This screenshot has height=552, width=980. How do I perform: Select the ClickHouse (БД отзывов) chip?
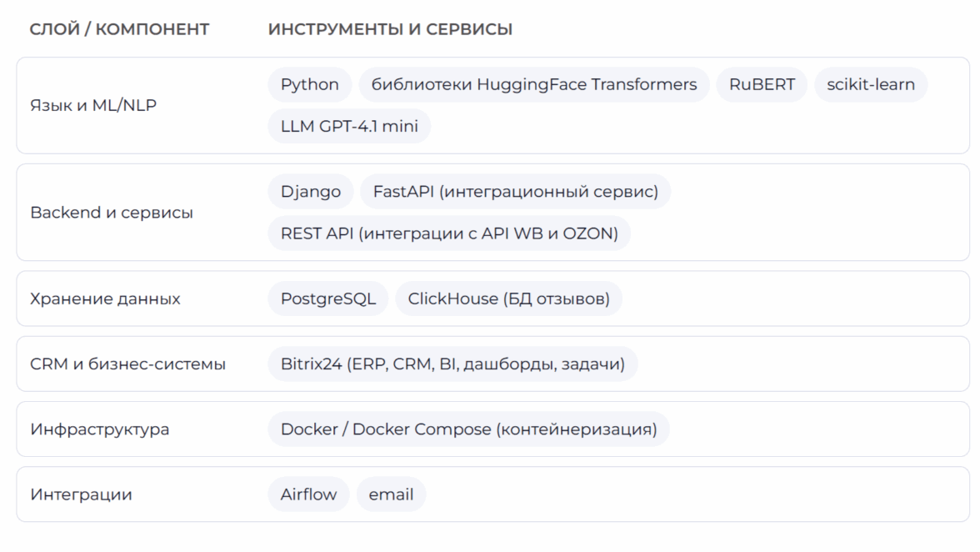pos(508,299)
